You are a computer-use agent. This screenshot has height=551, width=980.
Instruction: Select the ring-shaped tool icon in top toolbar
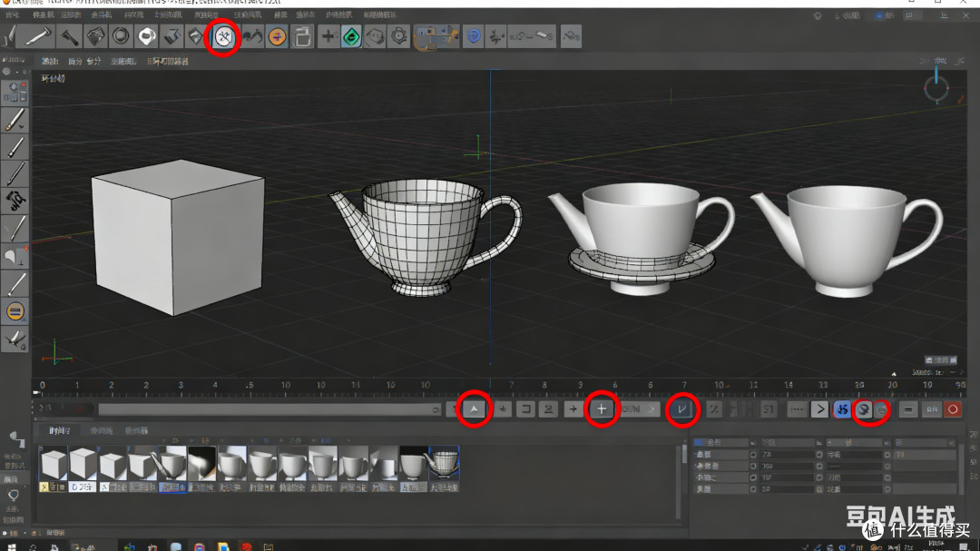click(x=121, y=36)
